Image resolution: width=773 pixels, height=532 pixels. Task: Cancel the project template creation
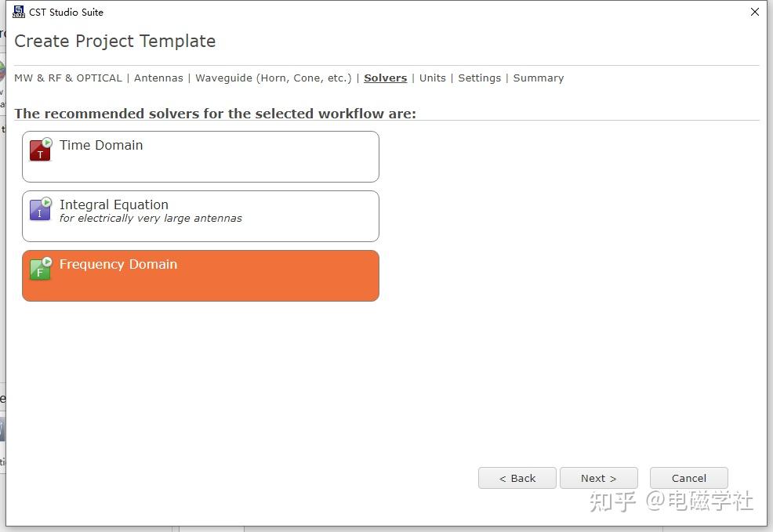tap(688, 478)
